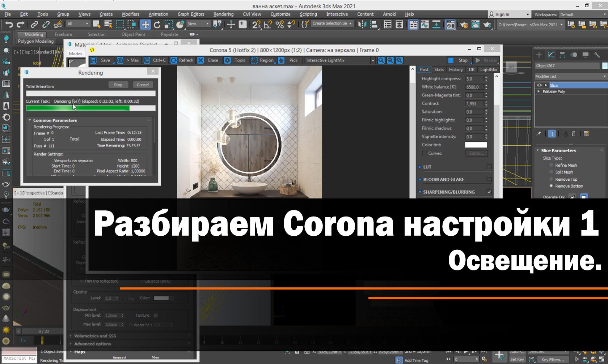
Task: Select the Select and Rotate tool
Action: (157, 25)
